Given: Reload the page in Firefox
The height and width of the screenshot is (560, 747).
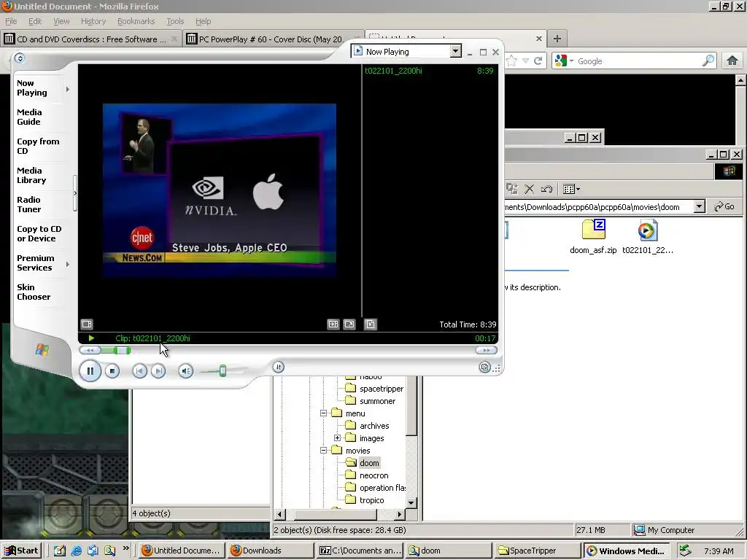Looking at the screenshot, I should 538,61.
